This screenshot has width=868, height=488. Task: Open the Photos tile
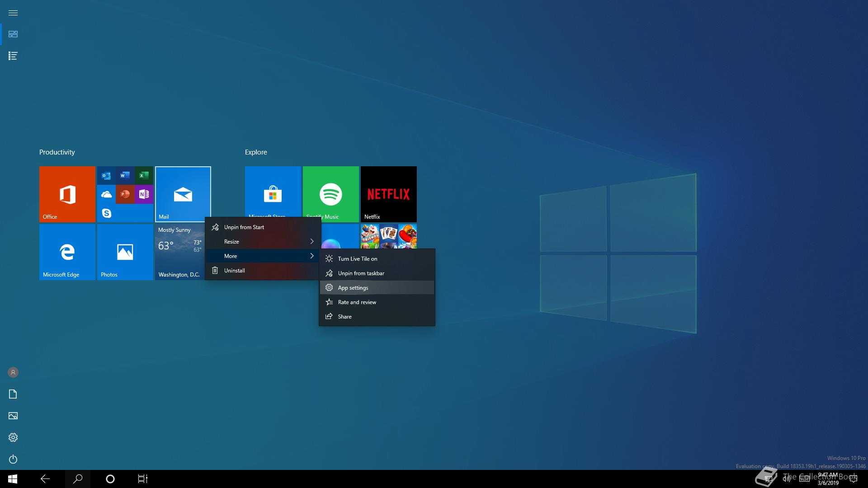[x=125, y=252]
